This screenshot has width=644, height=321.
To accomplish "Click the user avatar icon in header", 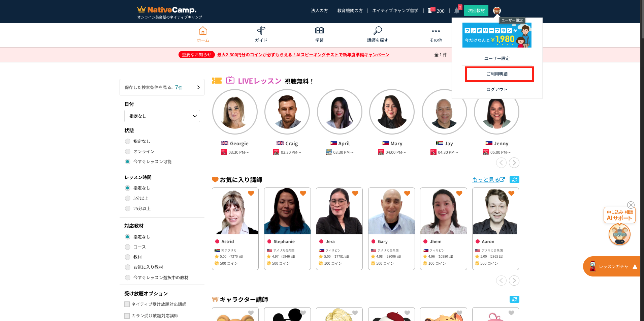I will tap(496, 11).
